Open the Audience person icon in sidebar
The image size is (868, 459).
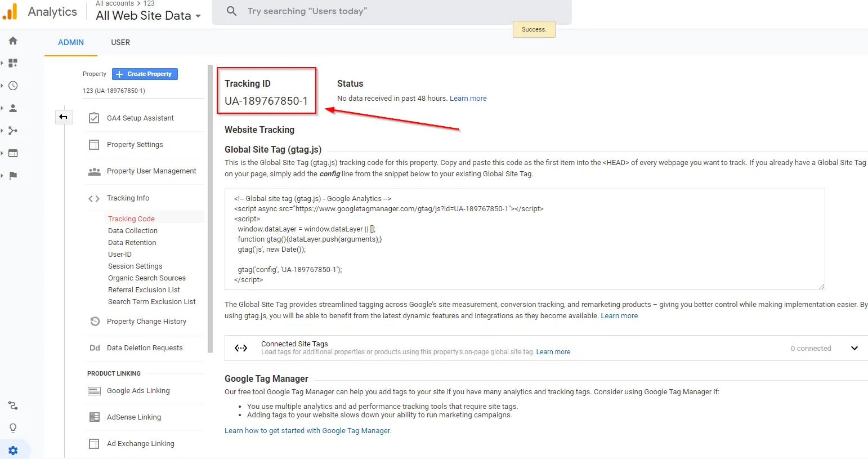click(x=12, y=108)
